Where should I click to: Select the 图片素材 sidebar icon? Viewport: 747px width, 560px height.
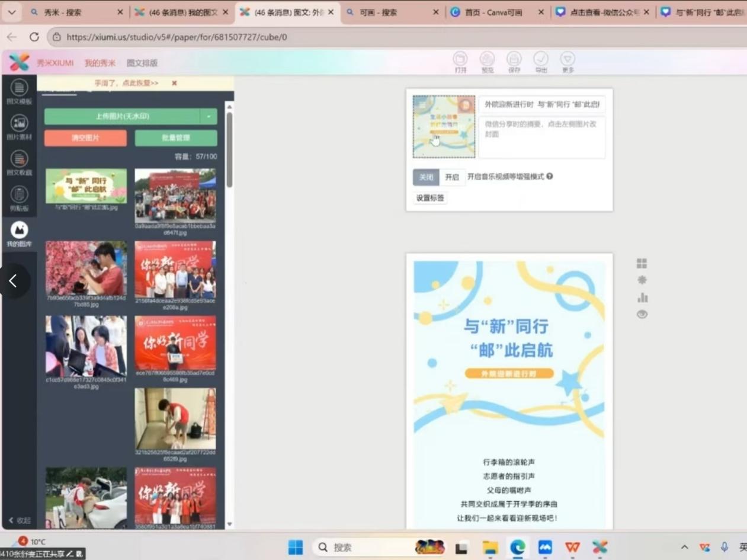point(19,127)
